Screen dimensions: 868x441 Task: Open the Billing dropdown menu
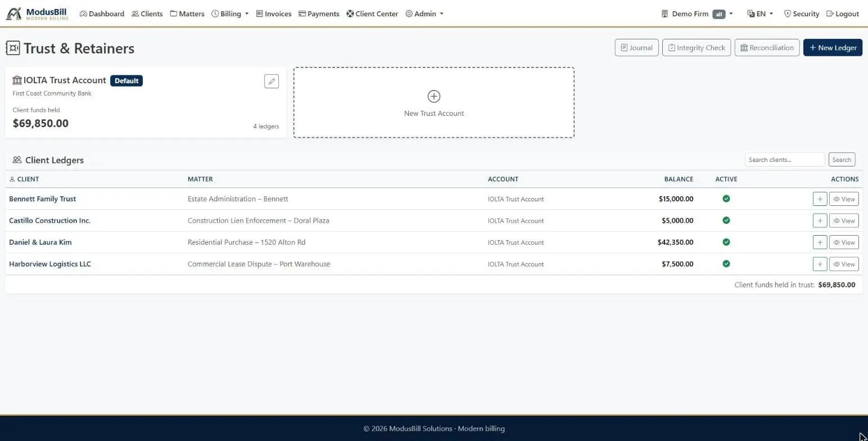point(230,13)
